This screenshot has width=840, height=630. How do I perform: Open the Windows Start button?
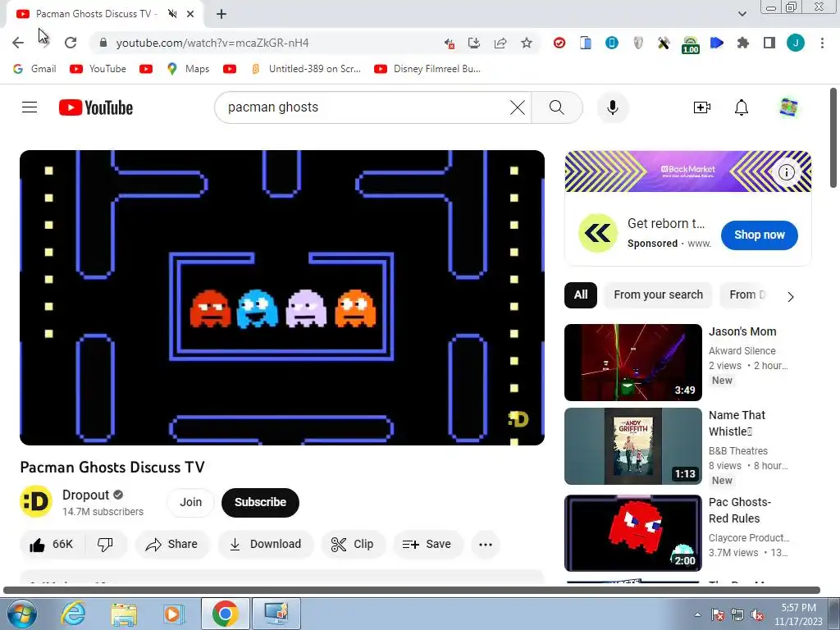(21, 614)
